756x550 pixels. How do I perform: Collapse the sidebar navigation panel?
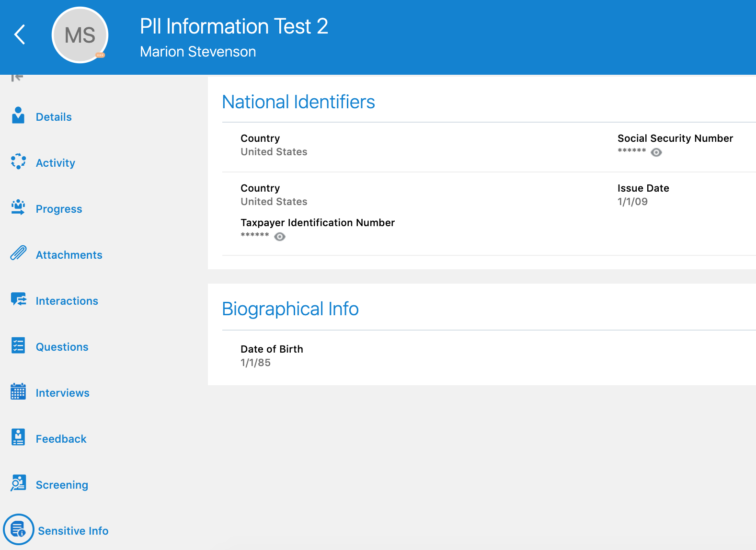click(17, 77)
